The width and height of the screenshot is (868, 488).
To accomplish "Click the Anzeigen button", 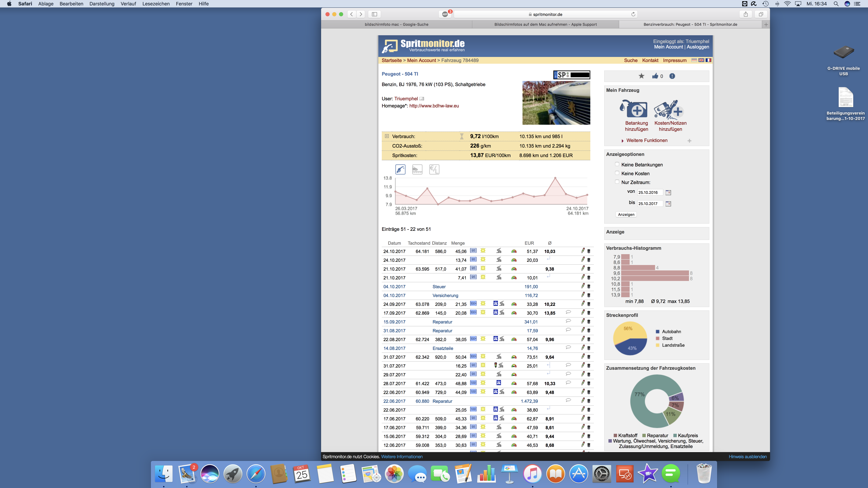I will coord(626,215).
